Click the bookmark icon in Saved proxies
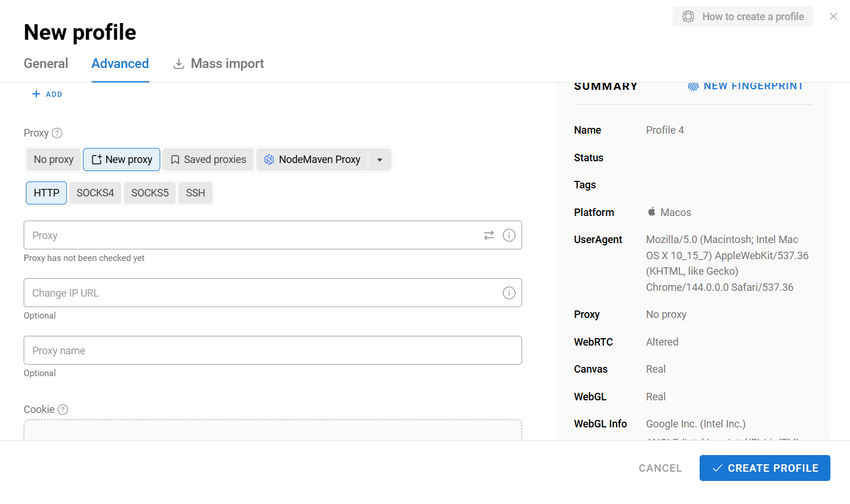The image size is (850, 504). (x=175, y=160)
